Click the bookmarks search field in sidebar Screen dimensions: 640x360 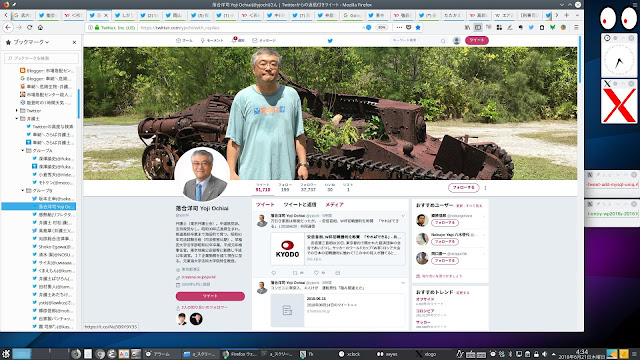pos(41,58)
